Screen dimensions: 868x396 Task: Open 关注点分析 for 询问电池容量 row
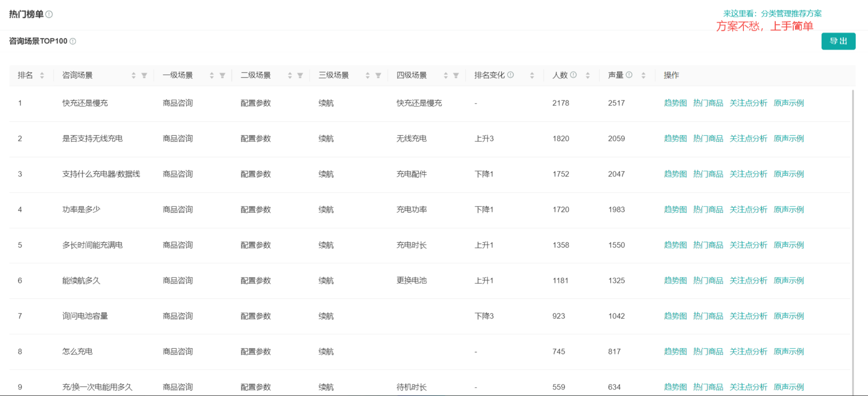click(748, 316)
